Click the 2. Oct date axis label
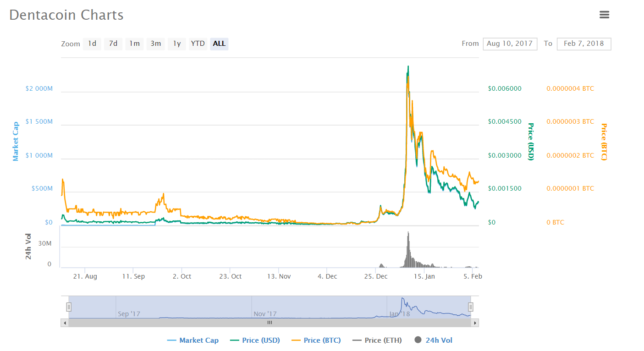Image resolution: width=644 pixels, height=351 pixels. coord(182,276)
